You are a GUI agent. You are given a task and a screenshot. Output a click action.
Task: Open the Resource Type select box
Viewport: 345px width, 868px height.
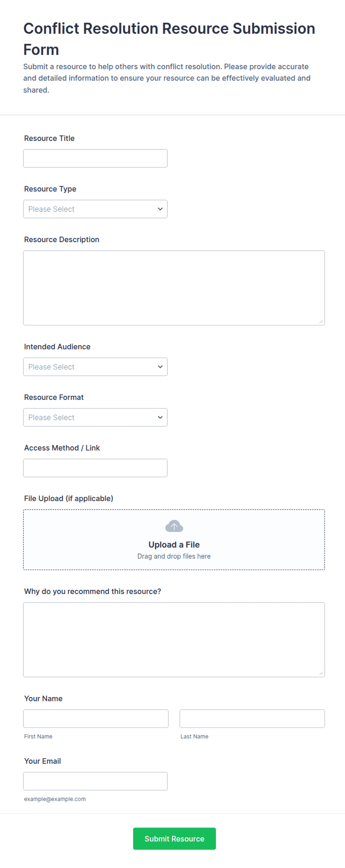[x=95, y=209]
